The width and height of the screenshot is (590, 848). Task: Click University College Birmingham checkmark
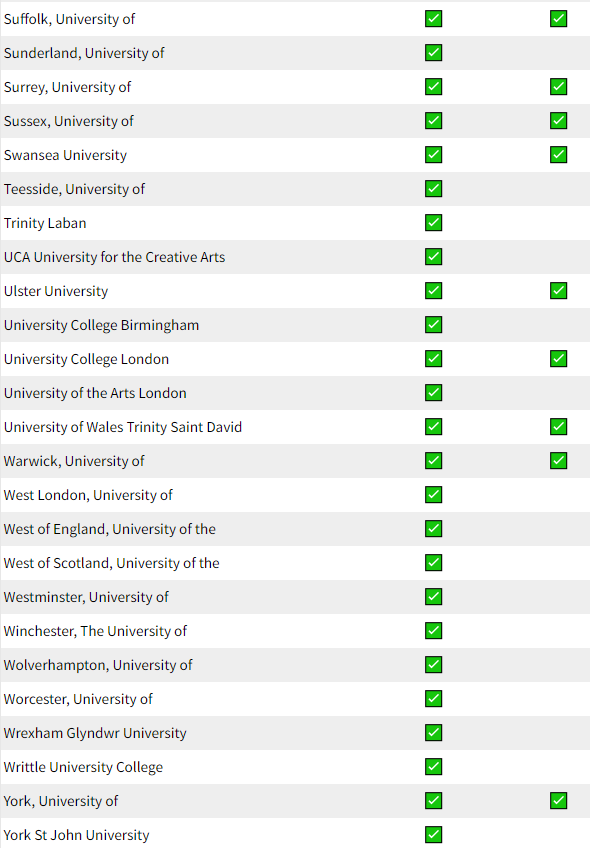click(433, 324)
